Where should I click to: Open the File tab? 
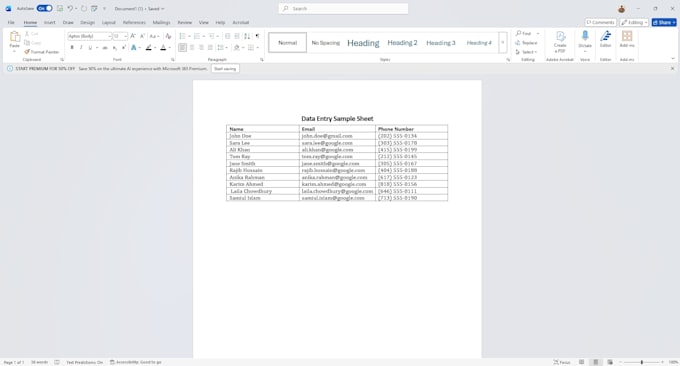tap(11, 22)
